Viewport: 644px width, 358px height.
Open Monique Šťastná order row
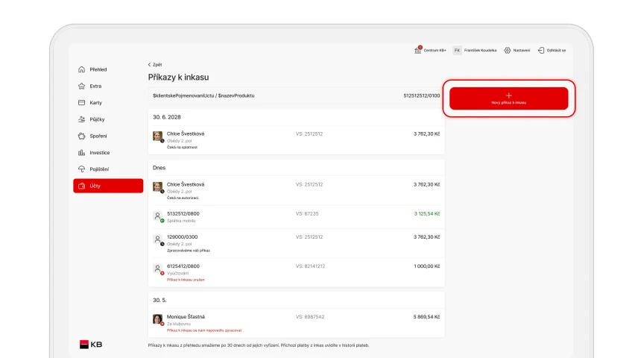(296, 323)
